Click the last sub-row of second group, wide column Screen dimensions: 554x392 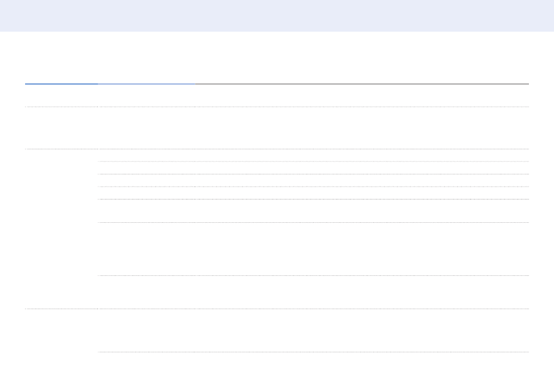362,292
